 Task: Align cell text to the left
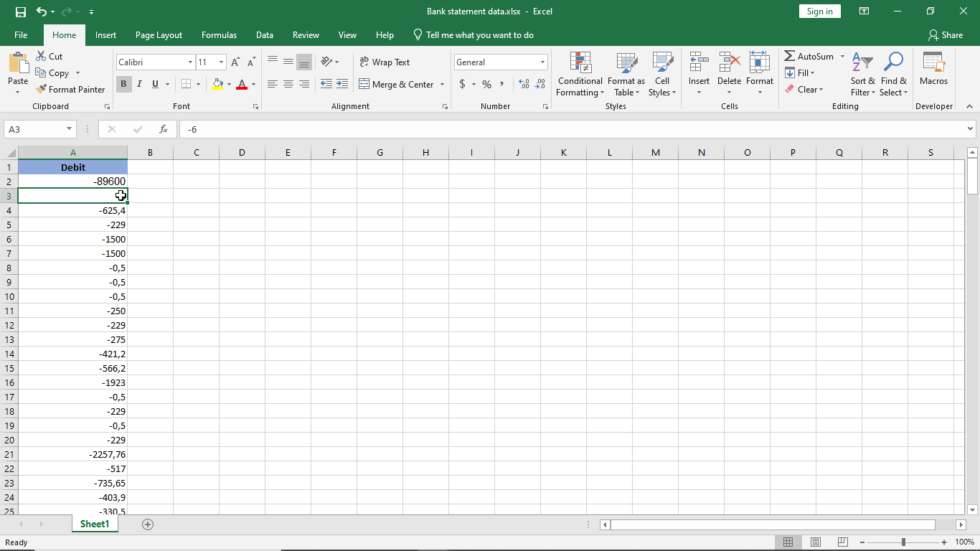[273, 84]
